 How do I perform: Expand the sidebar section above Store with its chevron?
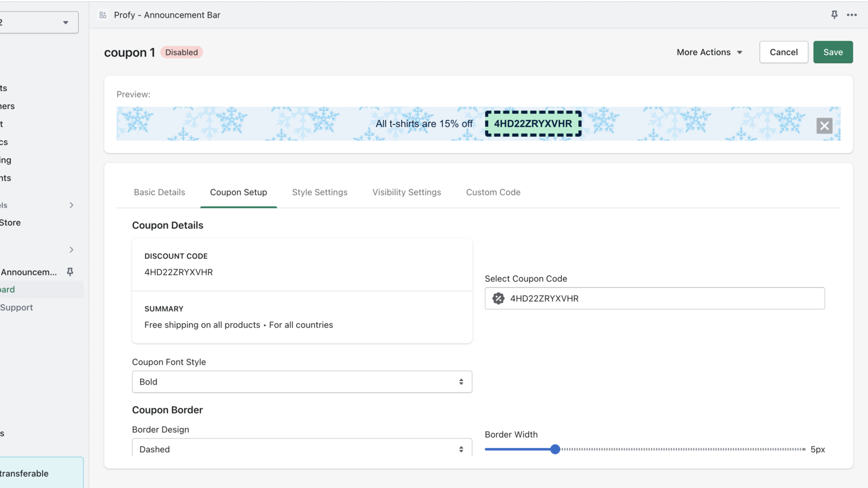(71, 205)
